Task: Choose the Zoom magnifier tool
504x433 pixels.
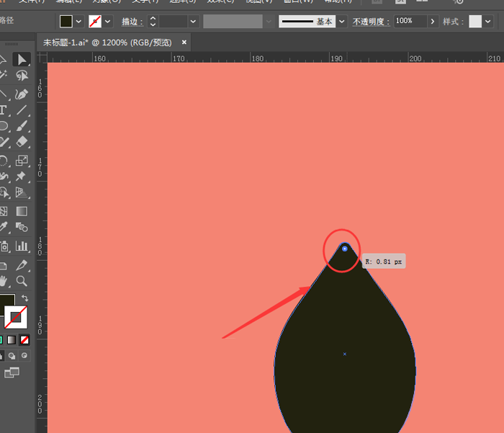Action: point(22,281)
